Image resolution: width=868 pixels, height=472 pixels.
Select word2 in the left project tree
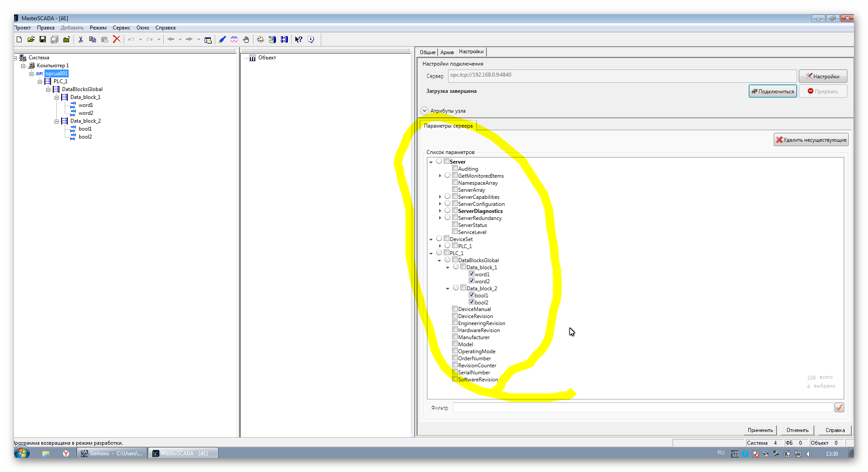86,113
